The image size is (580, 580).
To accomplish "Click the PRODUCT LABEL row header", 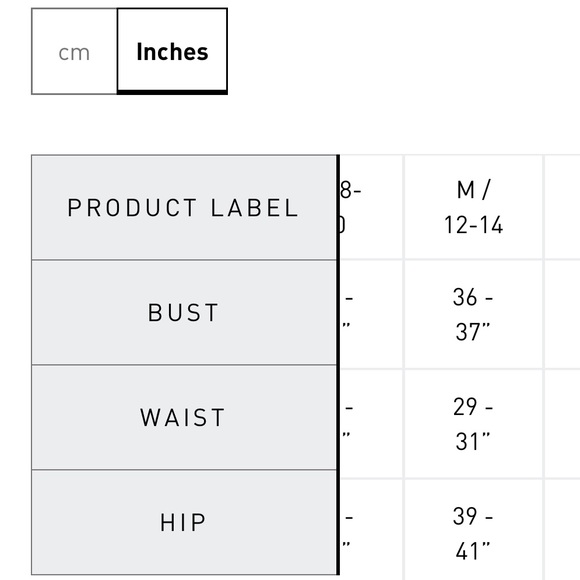I will click(x=184, y=208).
